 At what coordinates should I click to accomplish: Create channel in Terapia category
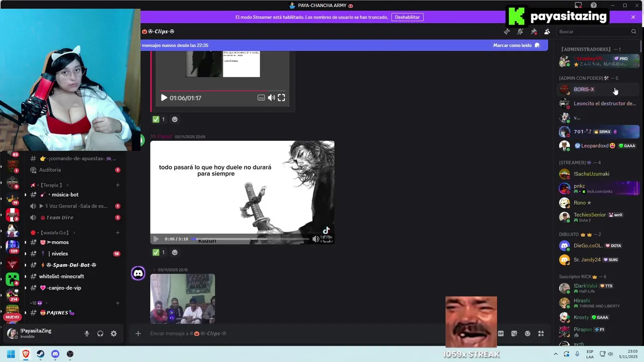pyautogui.click(x=118, y=185)
